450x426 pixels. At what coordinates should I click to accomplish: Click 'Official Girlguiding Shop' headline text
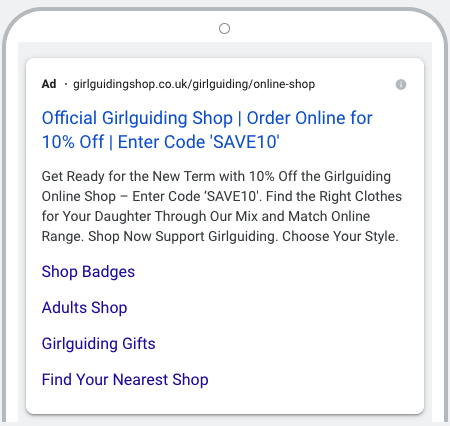[x=137, y=118]
